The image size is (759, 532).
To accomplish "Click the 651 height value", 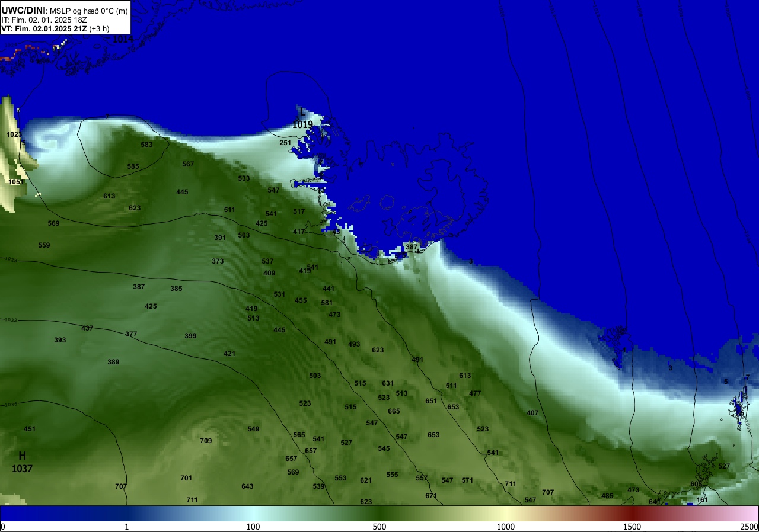I will pos(431,401).
